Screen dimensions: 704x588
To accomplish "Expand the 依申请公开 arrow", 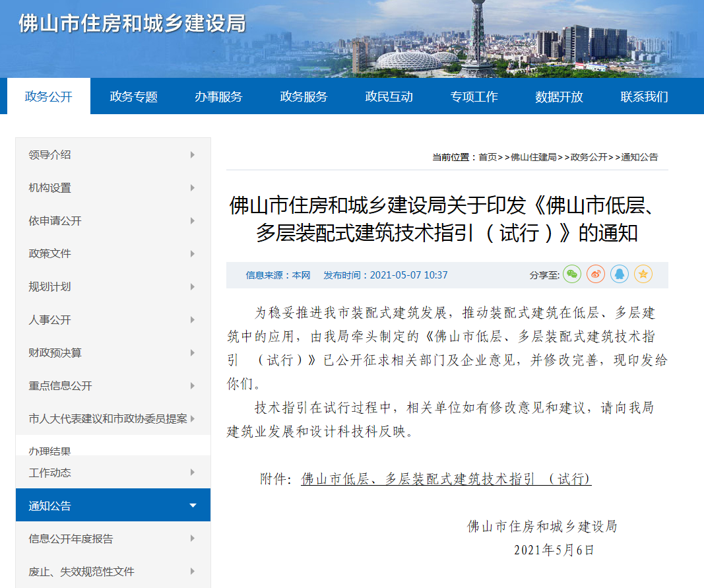I will (x=193, y=221).
